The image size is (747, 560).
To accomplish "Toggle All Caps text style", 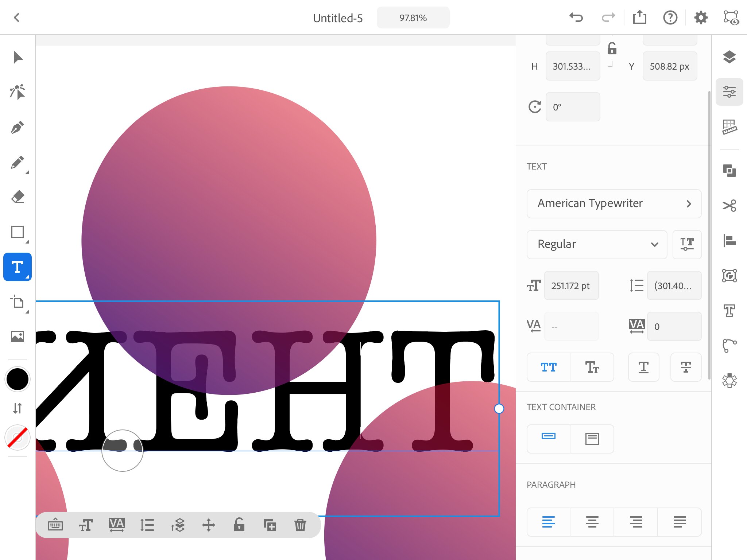I will point(548,367).
